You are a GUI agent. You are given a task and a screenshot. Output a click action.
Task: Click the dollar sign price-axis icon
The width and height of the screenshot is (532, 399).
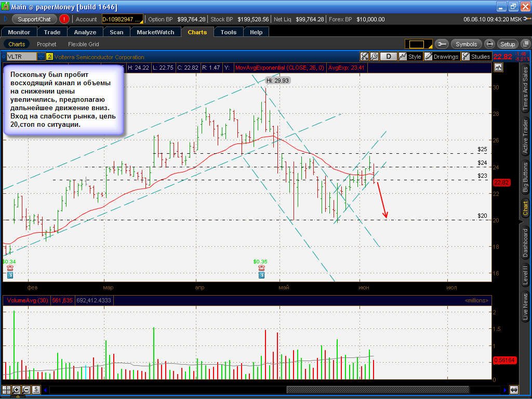pyautogui.click(x=36, y=390)
